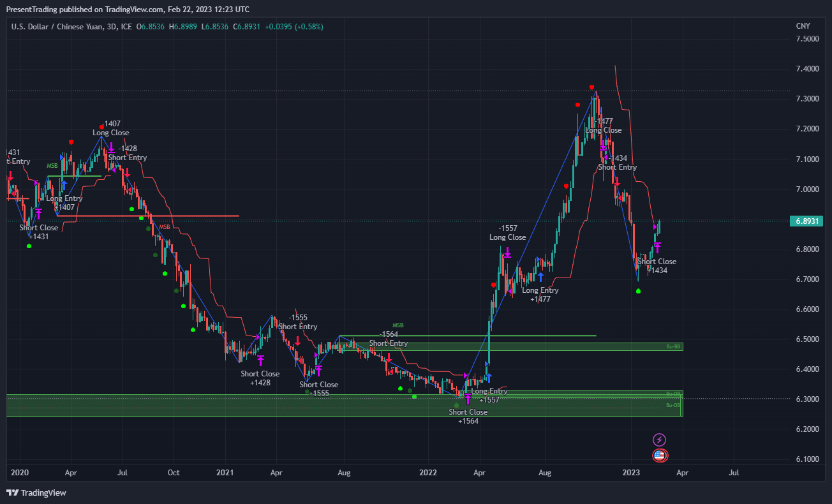Click the 7.5000 price axis label
Screen dimensions: 832x504
(x=807, y=39)
